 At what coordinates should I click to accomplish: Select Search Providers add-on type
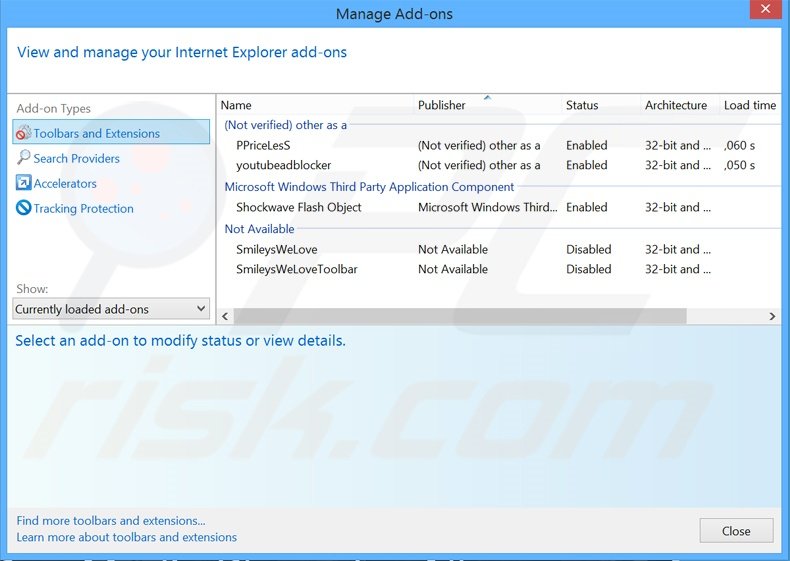click(77, 158)
